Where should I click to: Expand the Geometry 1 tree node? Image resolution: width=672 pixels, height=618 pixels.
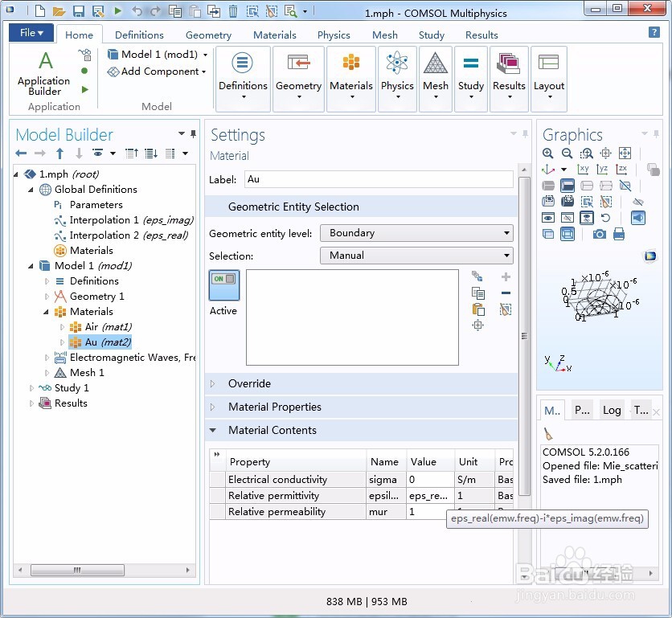[x=47, y=297]
